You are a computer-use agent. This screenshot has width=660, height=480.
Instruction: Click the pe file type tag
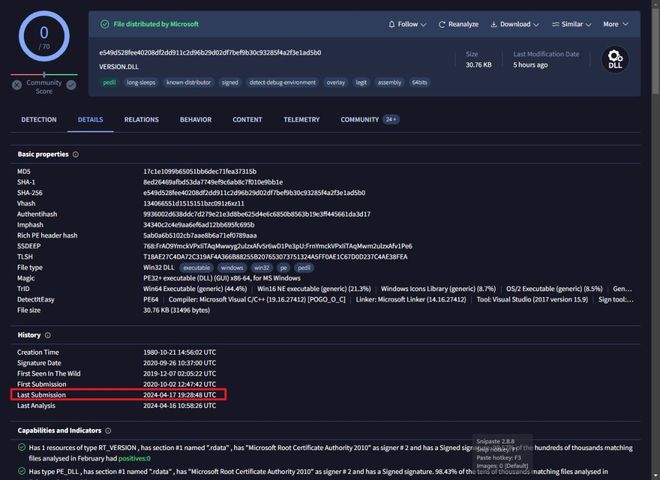pyautogui.click(x=283, y=268)
